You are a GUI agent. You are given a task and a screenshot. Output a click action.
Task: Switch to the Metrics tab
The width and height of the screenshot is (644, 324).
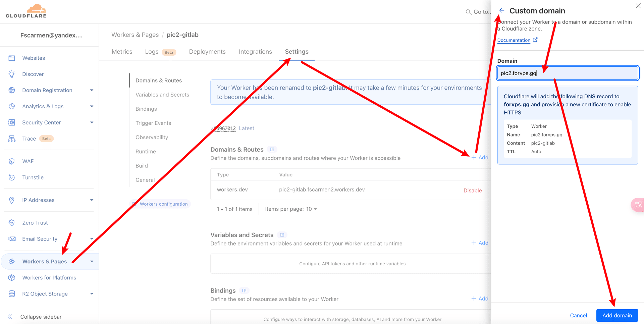click(x=122, y=52)
